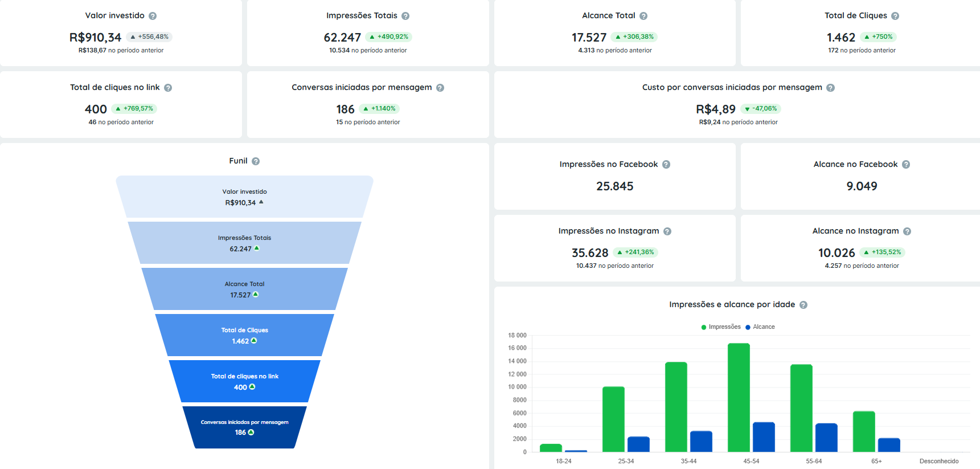Screen dimensions: 980x469
Task: Select the Total de Cliques funnel stage
Action: point(245,335)
